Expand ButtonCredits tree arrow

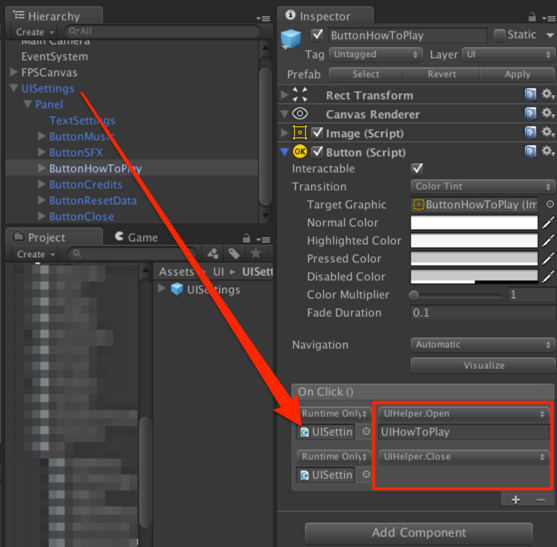coord(42,184)
